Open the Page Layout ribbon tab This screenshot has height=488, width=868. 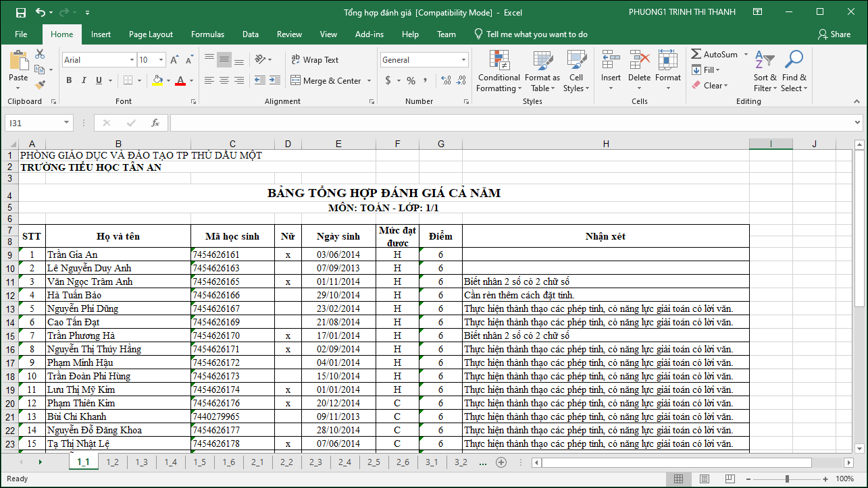point(151,34)
